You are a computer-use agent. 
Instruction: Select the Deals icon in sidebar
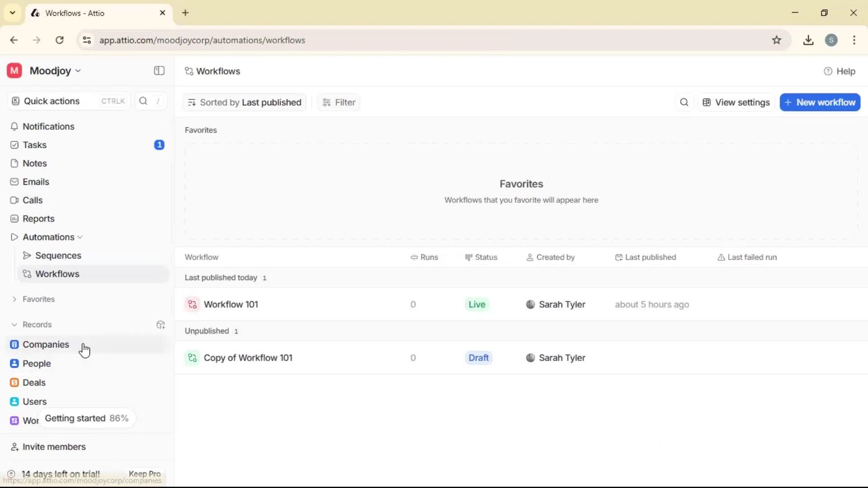click(14, 382)
